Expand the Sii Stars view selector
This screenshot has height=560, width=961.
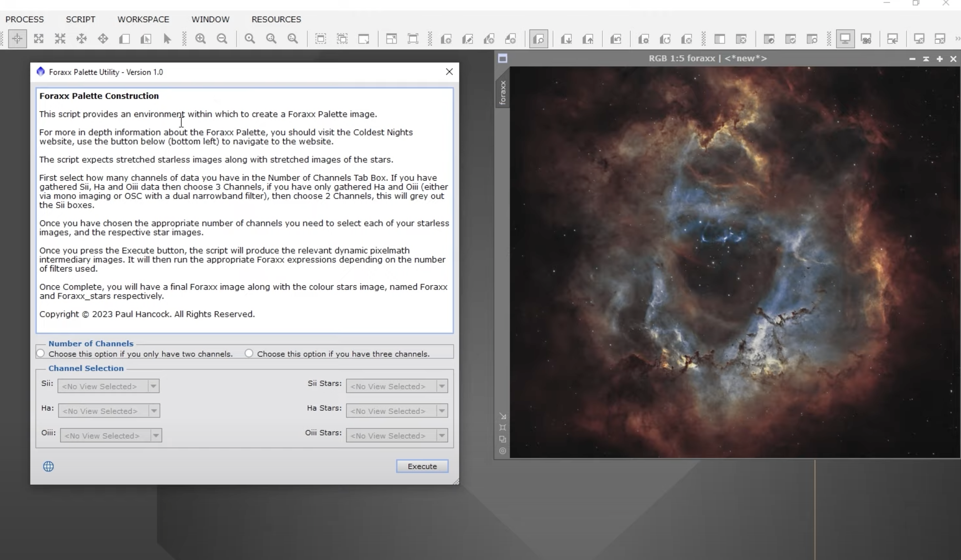coord(442,386)
